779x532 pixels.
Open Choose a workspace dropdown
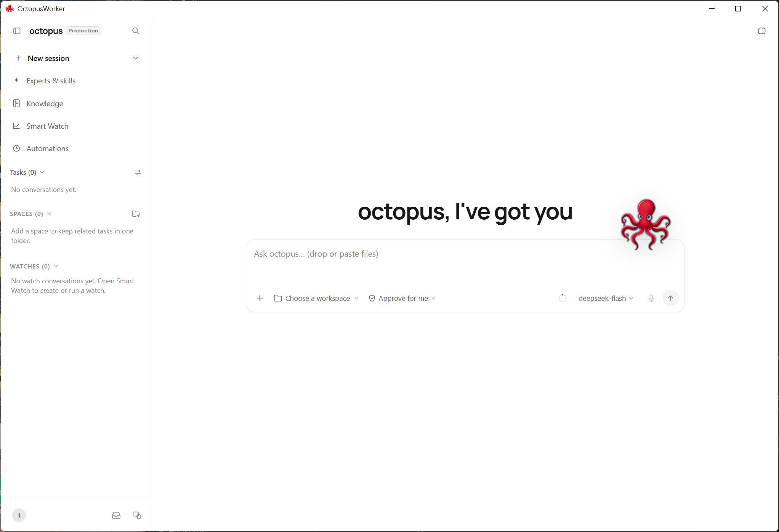316,298
